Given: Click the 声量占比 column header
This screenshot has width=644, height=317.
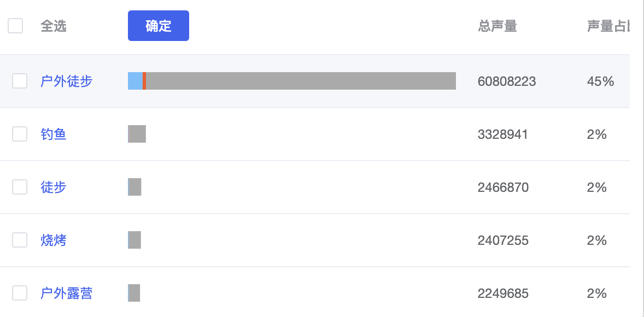Looking at the screenshot, I should (x=607, y=26).
